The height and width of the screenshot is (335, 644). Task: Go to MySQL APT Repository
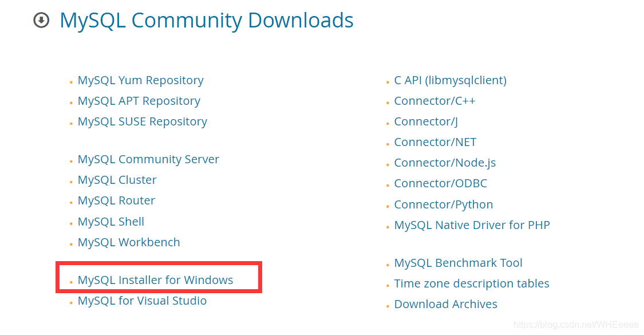point(139,101)
